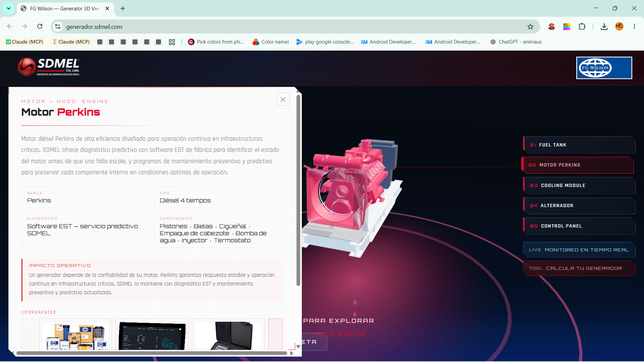This screenshot has height=362, width=644.
Task: Open the Calcula Tu Generador tool
Action: (x=579, y=268)
